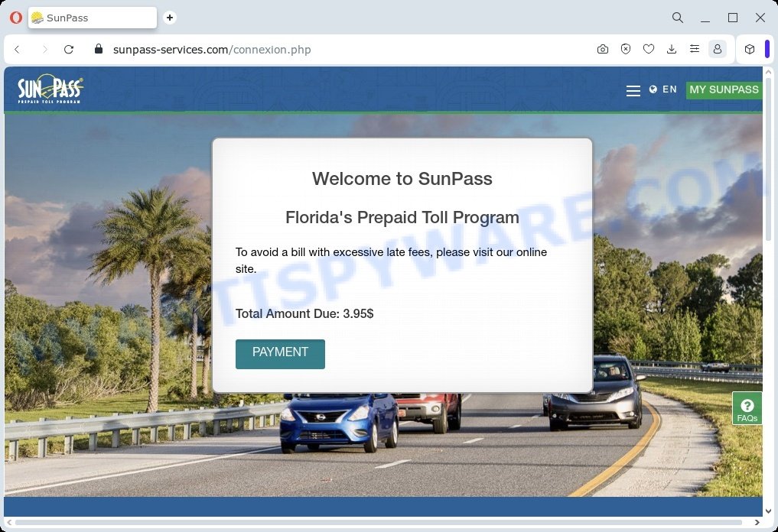
Task: Go forward with the forward arrow
Action: pos(44,49)
